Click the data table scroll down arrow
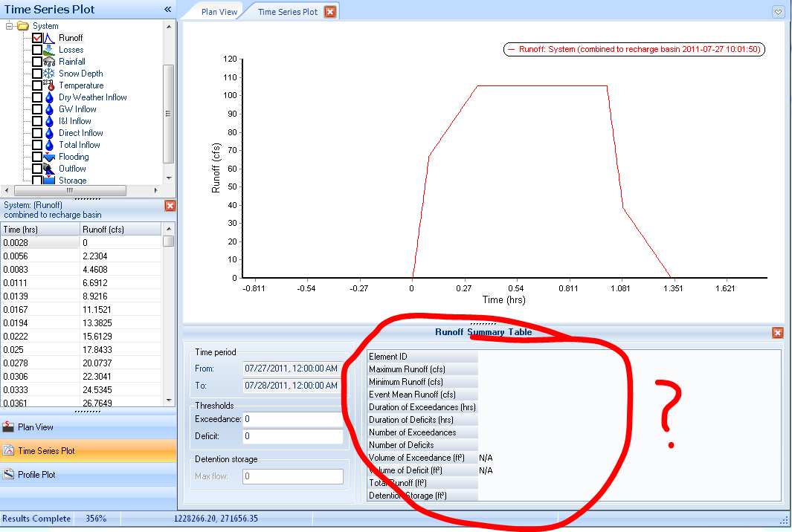Viewport: 792px width, 532px height. click(169, 400)
